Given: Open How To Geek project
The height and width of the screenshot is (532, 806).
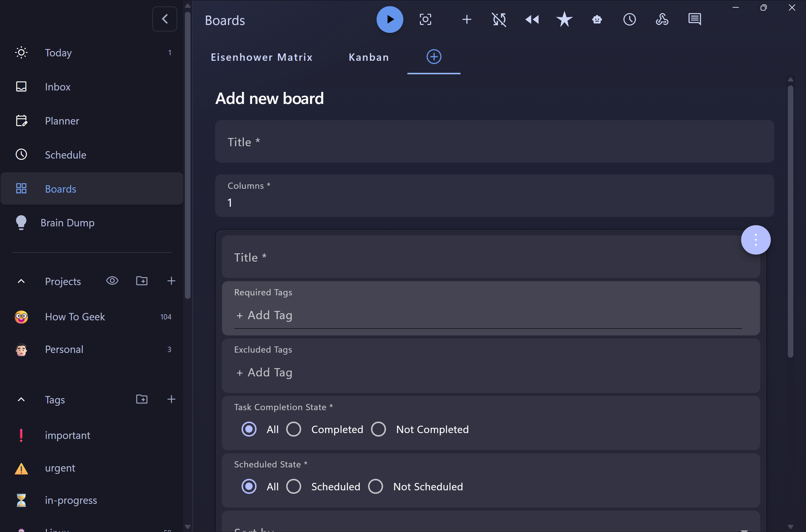Looking at the screenshot, I should click(92, 317).
